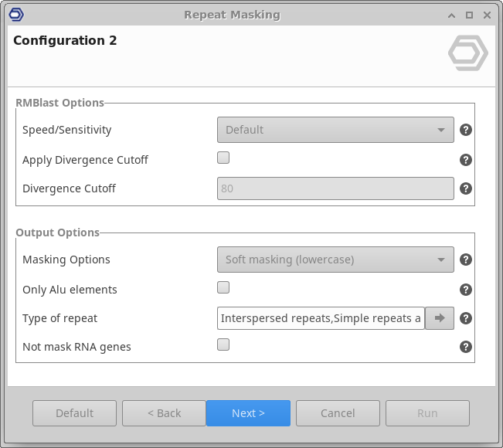Viewport: 503px width, 448px height.
Task: Click help icon for Speed/Sensitivity
Action: [x=465, y=130]
